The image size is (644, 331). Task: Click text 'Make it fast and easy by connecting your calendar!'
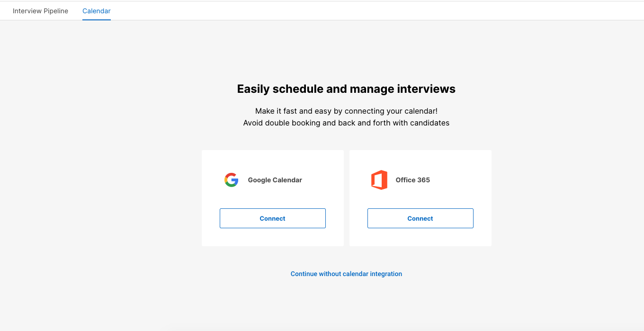pos(346,111)
